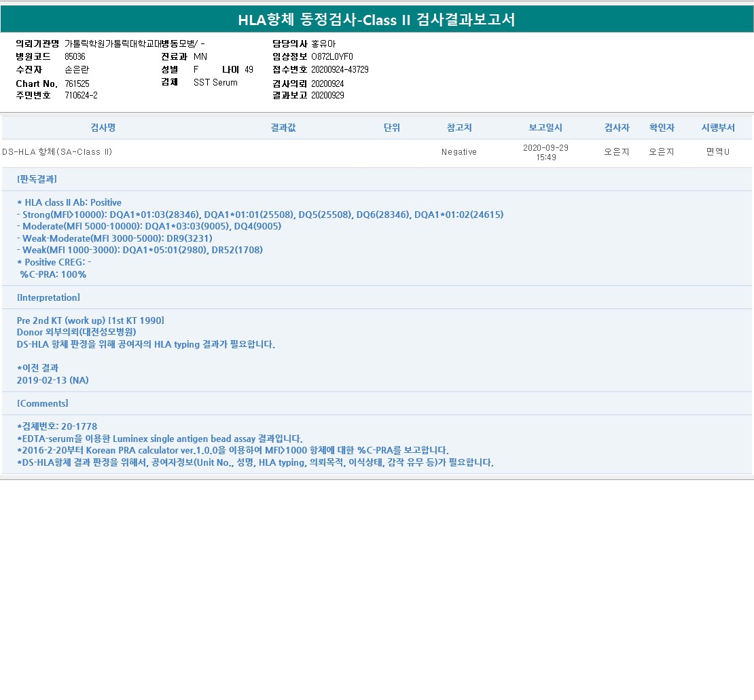Click the patient name '손은란'
The image size is (754, 700).
click(x=77, y=70)
